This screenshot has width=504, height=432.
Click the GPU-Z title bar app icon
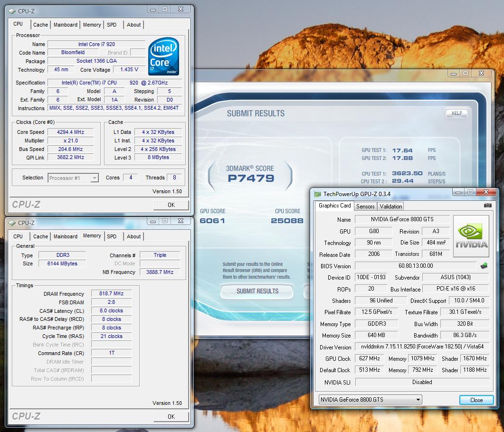click(318, 194)
